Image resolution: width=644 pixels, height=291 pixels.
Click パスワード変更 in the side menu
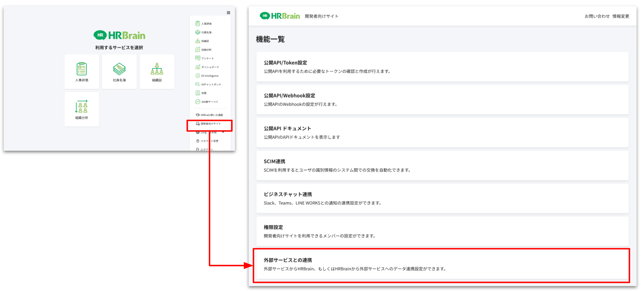pyautogui.click(x=209, y=141)
